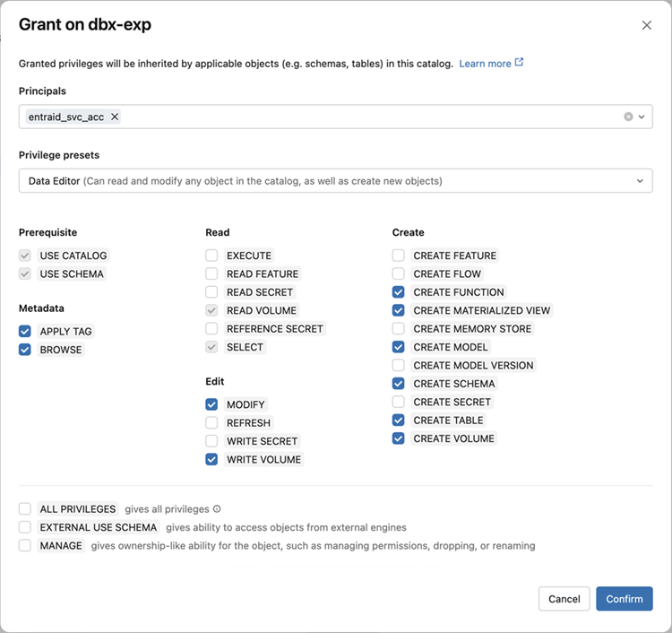Image resolution: width=672 pixels, height=633 pixels.
Task: Check the CREATE FEATURE checkbox
Action: click(x=398, y=256)
